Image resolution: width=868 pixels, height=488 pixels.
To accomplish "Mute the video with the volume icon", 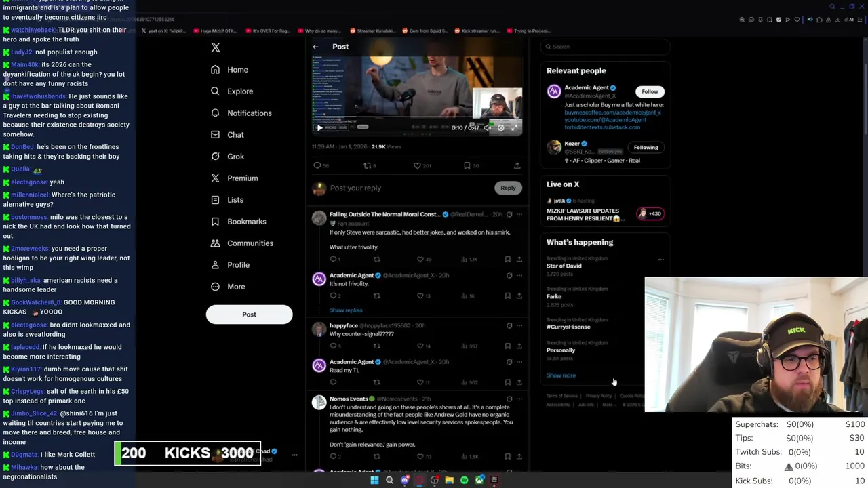I will pos(486,127).
